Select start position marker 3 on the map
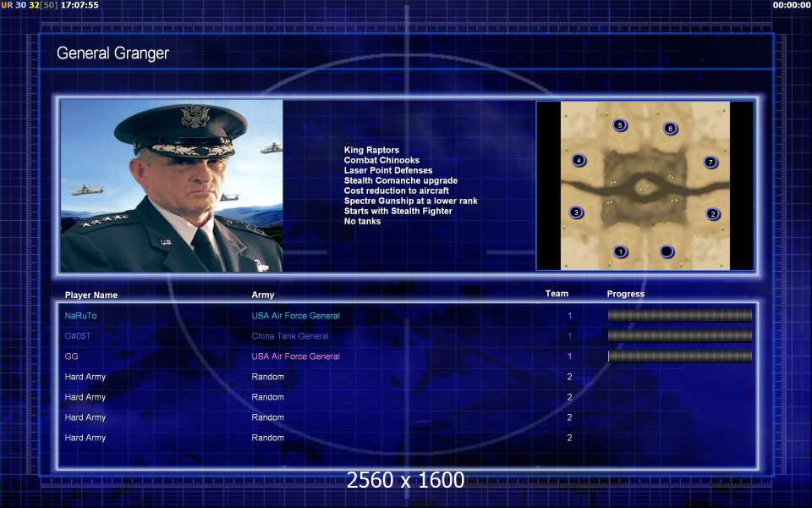This screenshot has width=812, height=508. click(x=576, y=212)
